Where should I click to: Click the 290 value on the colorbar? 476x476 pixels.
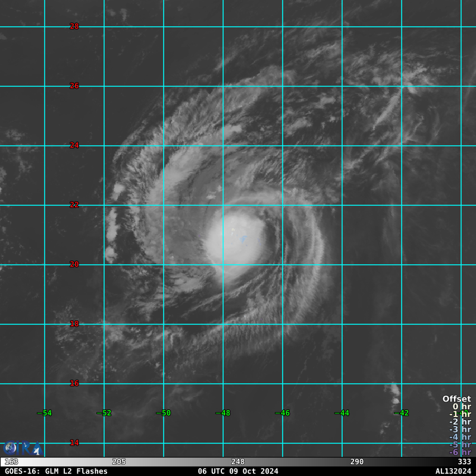coord(357,462)
